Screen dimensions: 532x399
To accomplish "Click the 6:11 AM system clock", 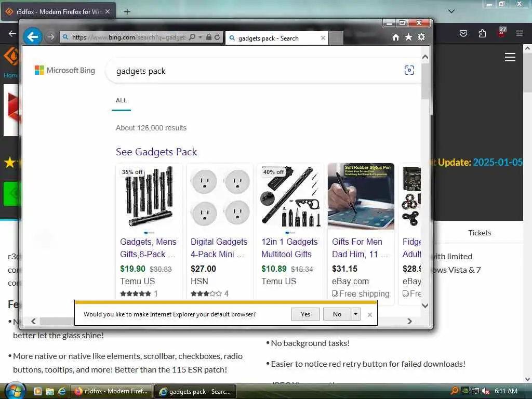I will click(x=506, y=391).
